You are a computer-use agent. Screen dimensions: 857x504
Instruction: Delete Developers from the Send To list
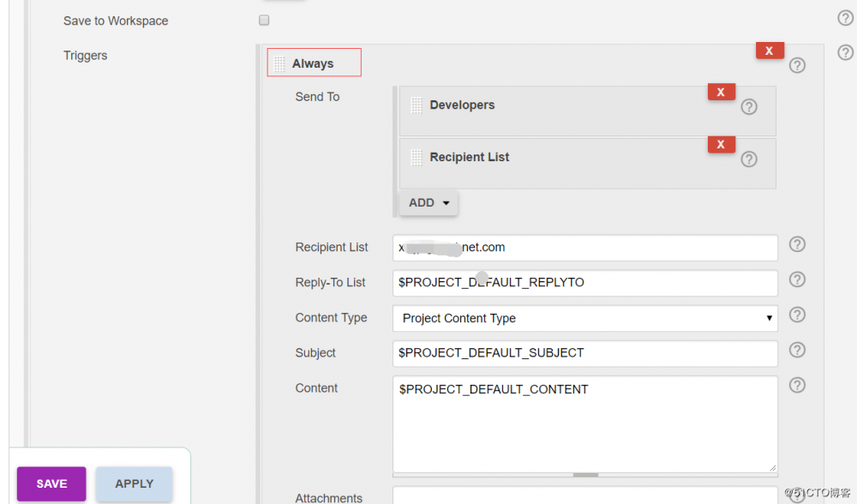coord(721,91)
